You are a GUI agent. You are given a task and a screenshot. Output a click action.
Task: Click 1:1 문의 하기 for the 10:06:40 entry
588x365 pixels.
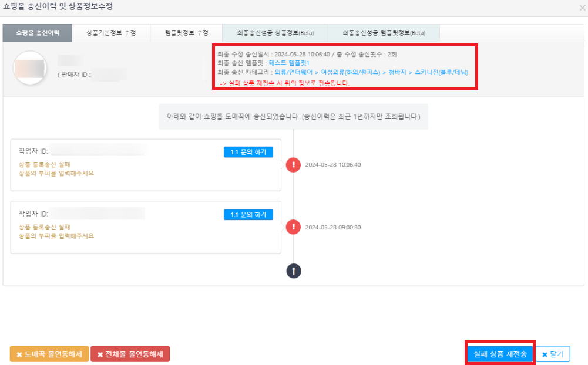coord(248,152)
